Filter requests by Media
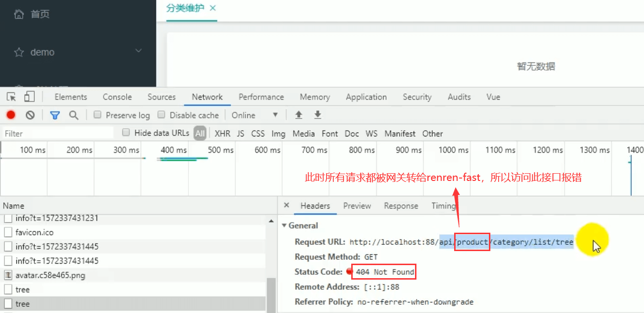 coord(304,134)
